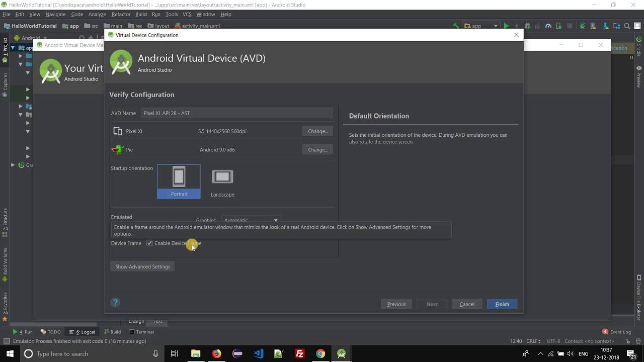Open Google Chrome from the taskbar

[320, 354]
